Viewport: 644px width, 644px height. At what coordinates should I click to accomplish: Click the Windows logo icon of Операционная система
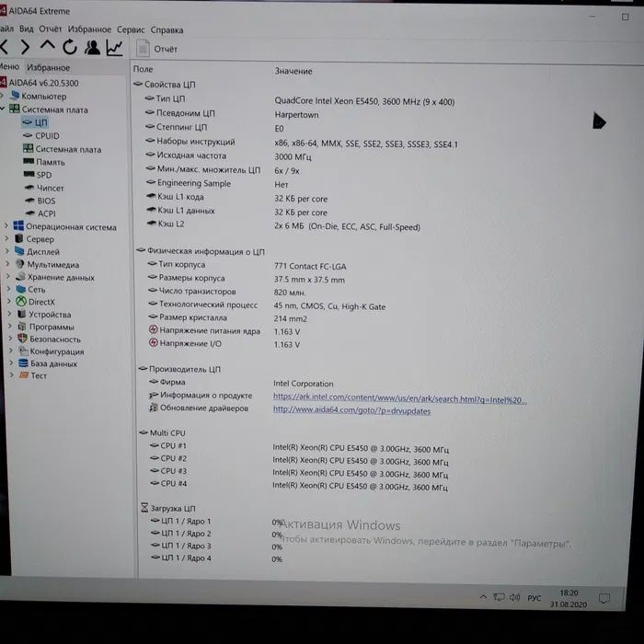pos(18,225)
